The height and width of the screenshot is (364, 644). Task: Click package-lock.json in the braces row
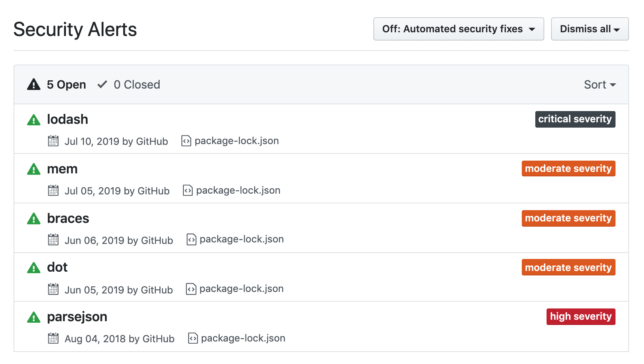(x=242, y=239)
